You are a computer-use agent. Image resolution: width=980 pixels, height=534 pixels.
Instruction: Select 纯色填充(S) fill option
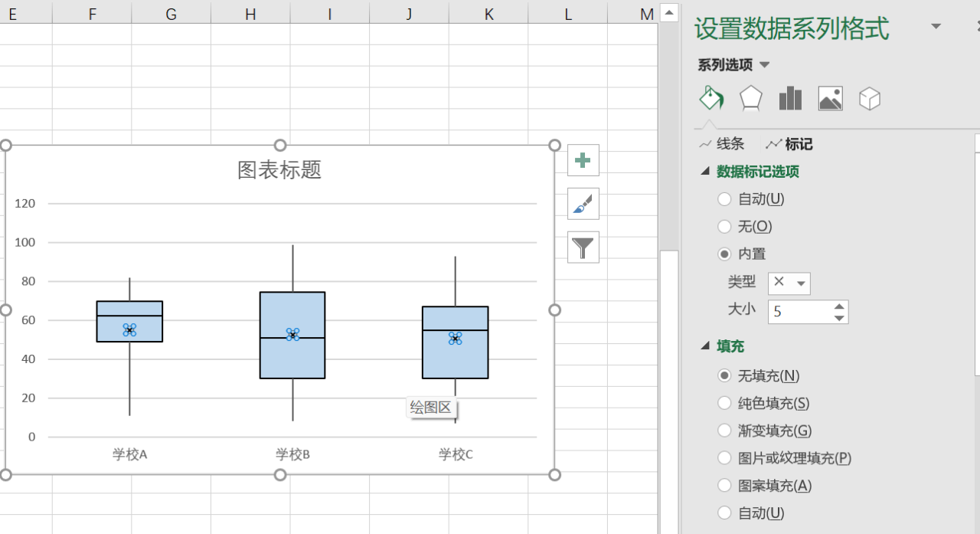pos(764,403)
